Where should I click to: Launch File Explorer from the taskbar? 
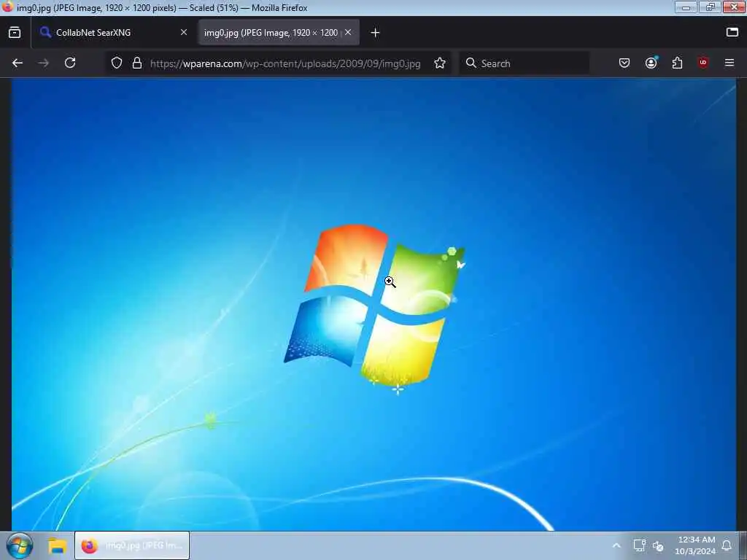pyautogui.click(x=57, y=545)
